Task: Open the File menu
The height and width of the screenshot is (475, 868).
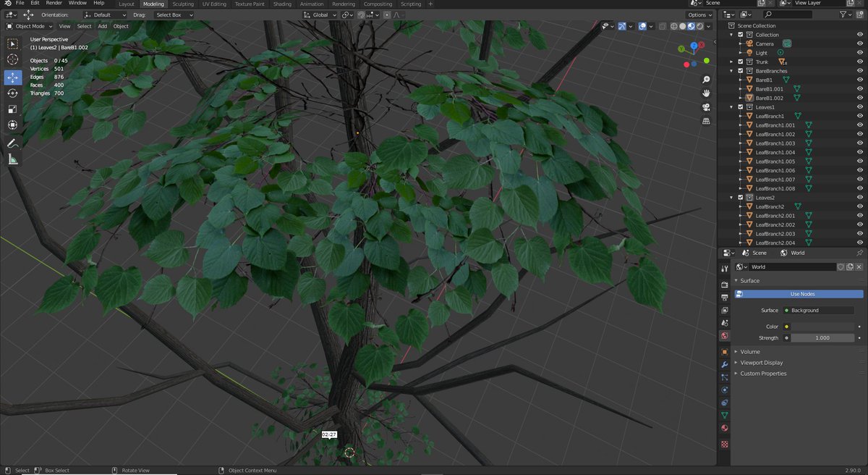Action: [x=20, y=4]
